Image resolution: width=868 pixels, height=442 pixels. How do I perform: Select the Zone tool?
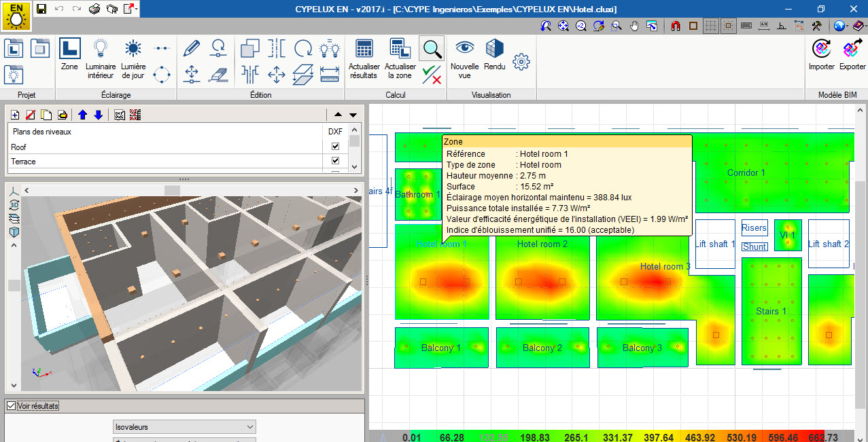(69, 54)
